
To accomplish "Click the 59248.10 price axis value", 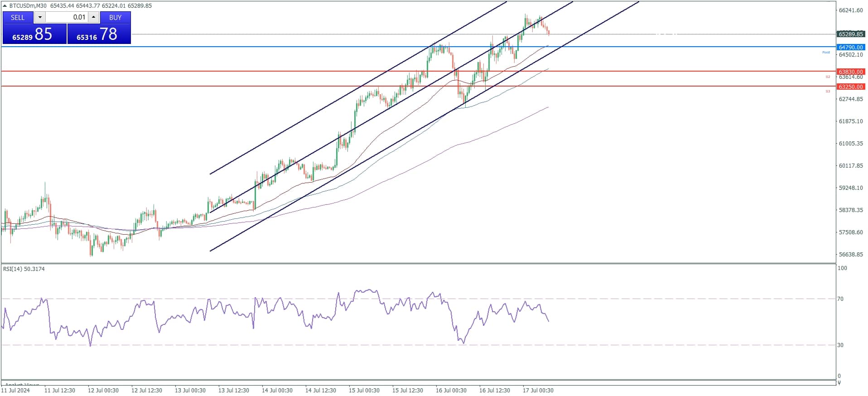I will [851, 188].
